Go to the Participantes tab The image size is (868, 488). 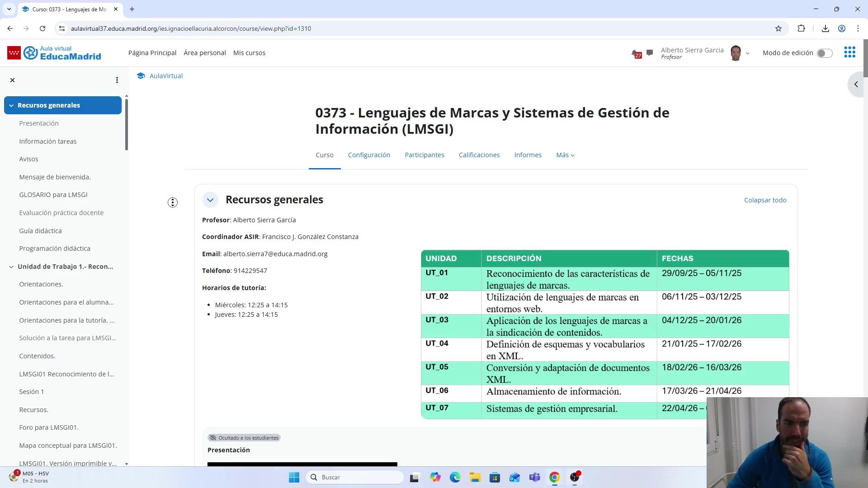point(424,155)
